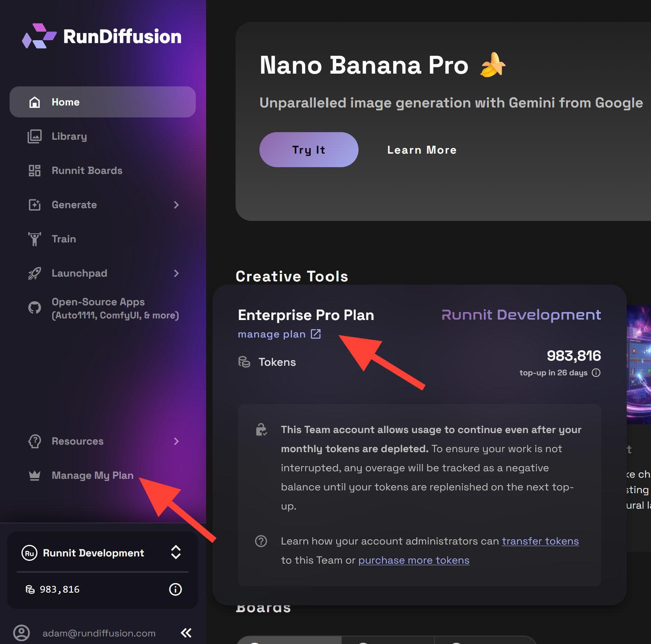Click the token balance info icon in sidebar
Viewport: 651px width, 644px height.
click(x=175, y=589)
